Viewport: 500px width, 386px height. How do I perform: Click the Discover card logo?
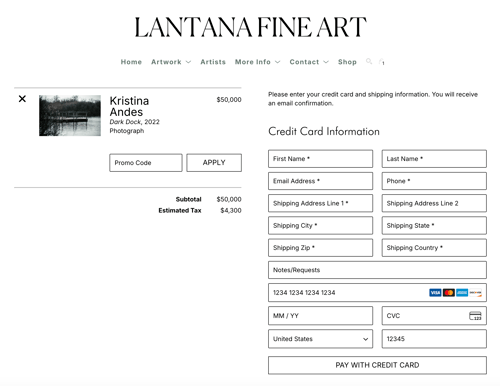(475, 293)
